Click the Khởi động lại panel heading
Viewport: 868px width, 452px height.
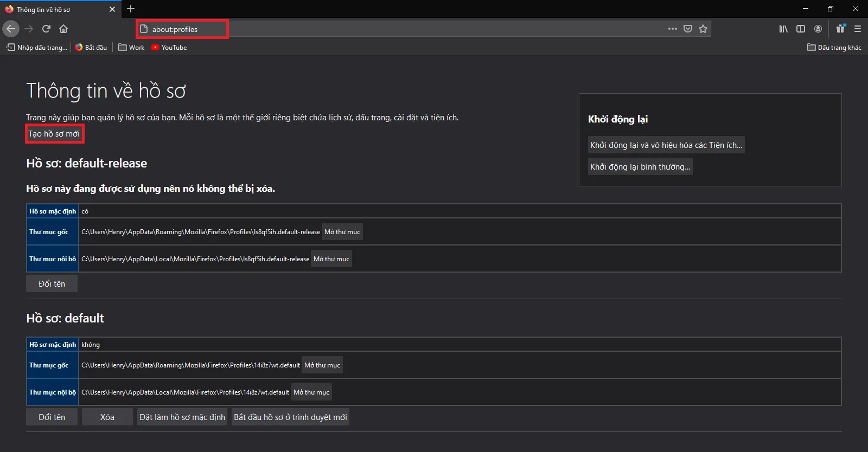point(618,119)
